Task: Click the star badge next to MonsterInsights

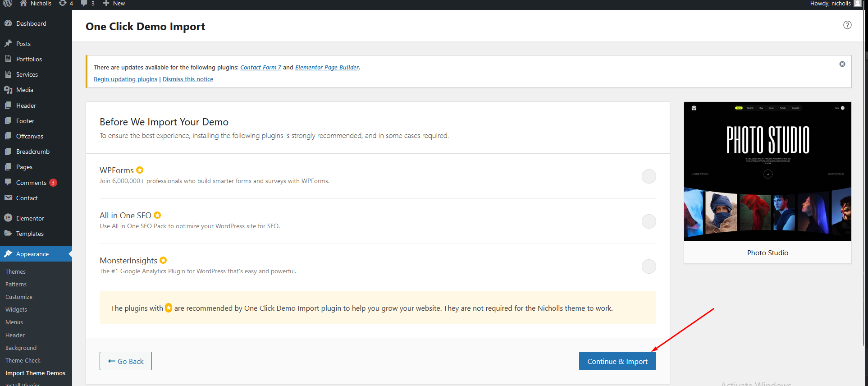Action: (163, 260)
